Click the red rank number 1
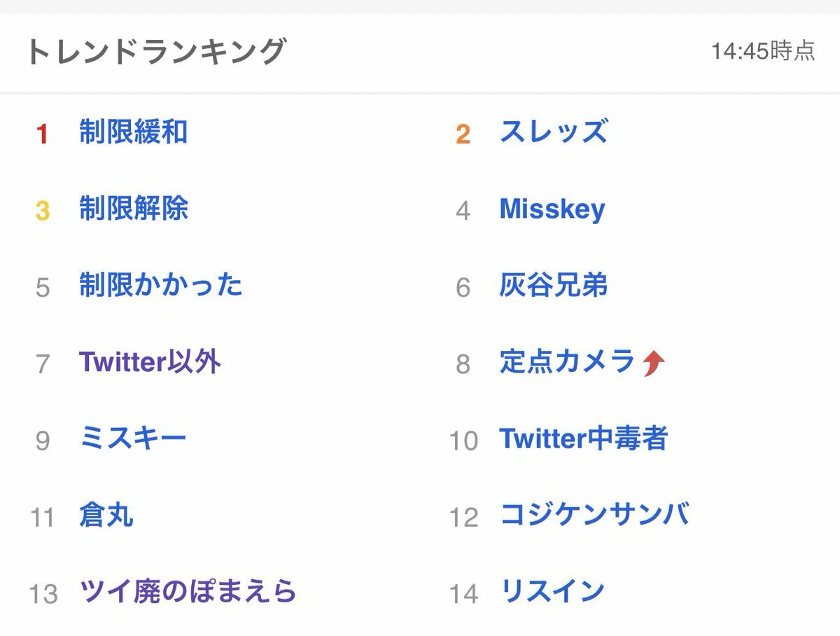 tap(43, 134)
